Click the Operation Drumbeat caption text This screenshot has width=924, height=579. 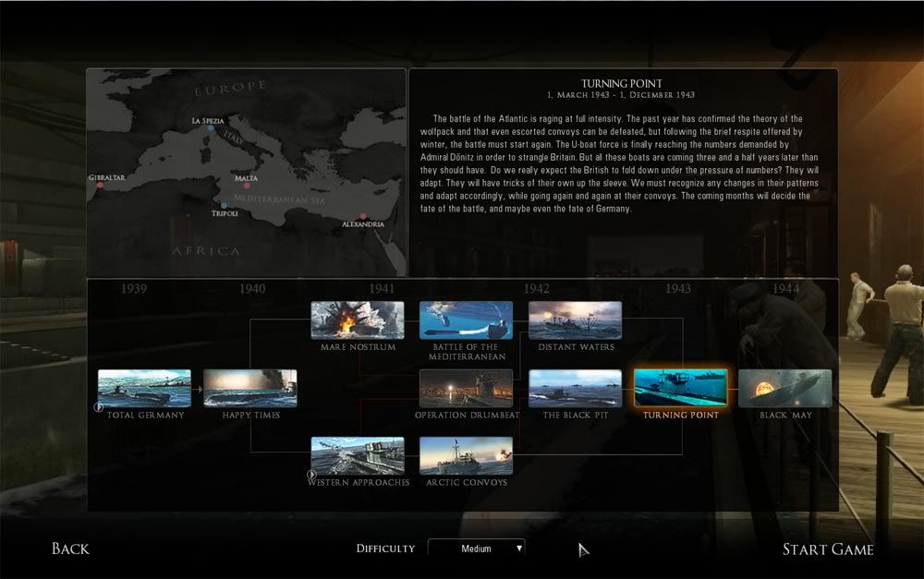pyautogui.click(x=468, y=416)
